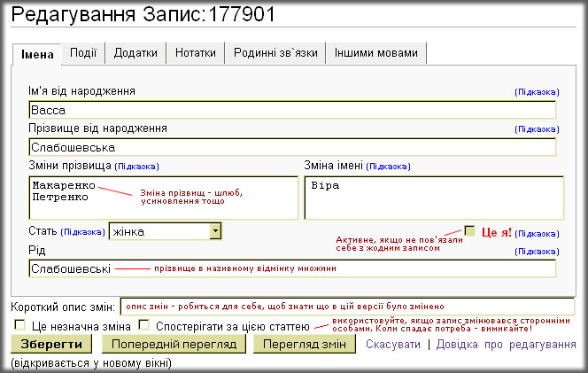Switch to the Події tab
588x373 pixels.
(83, 53)
